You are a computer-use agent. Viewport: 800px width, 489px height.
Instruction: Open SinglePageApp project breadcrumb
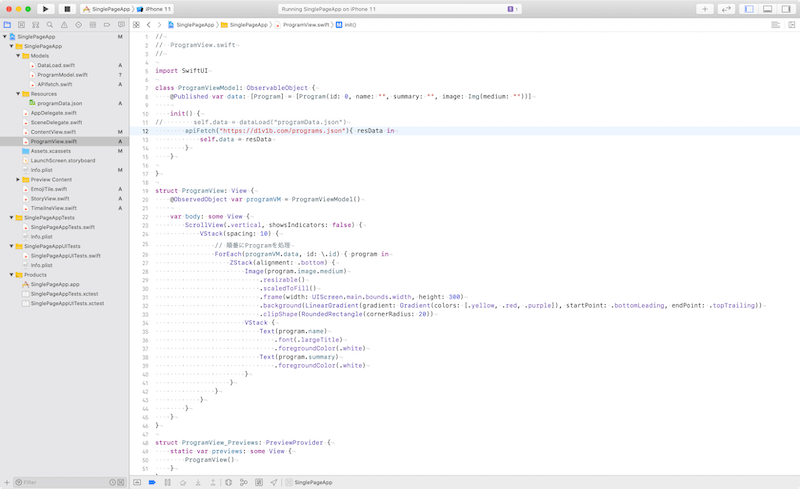coord(191,25)
